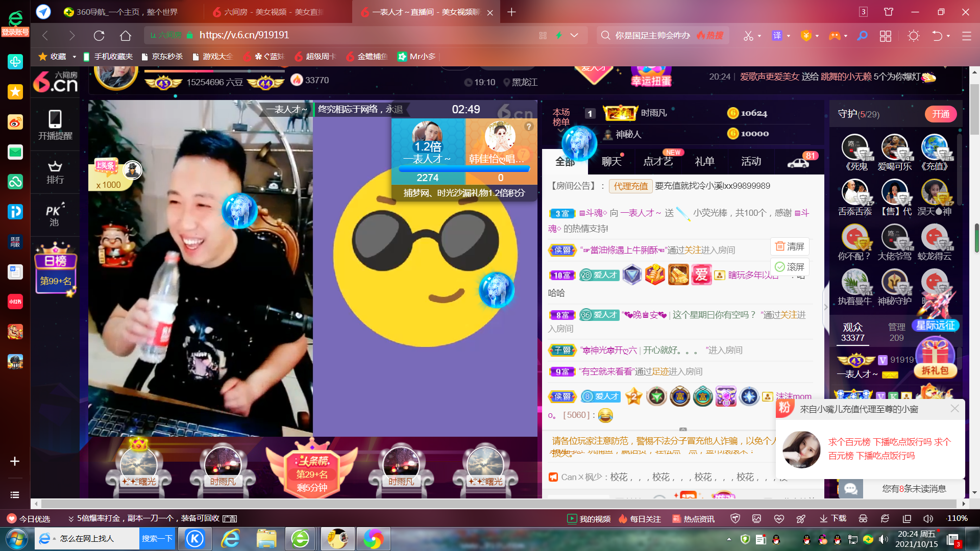Image resolution: width=980 pixels, height=551 pixels.
Task: Open the game controller extension
Action: [x=835, y=36]
